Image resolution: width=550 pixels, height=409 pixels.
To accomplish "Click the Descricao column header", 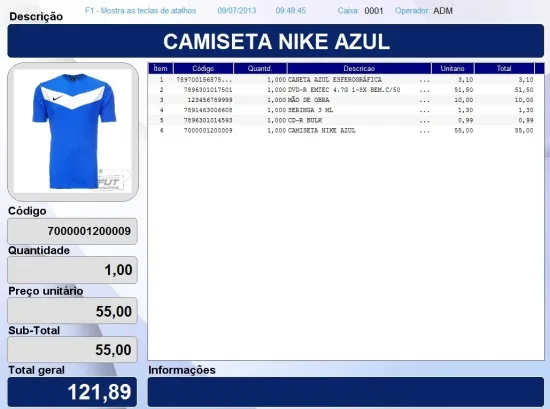I will (359, 68).
